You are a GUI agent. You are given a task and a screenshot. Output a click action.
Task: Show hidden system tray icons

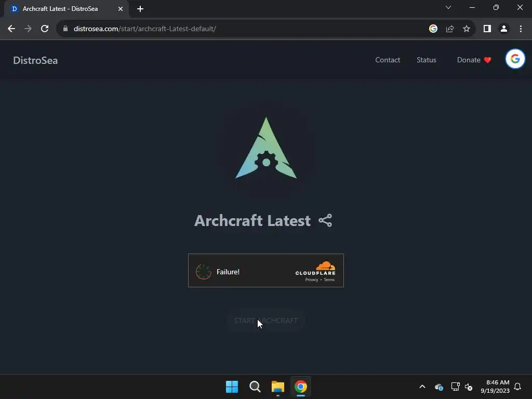tap(422, 387)
